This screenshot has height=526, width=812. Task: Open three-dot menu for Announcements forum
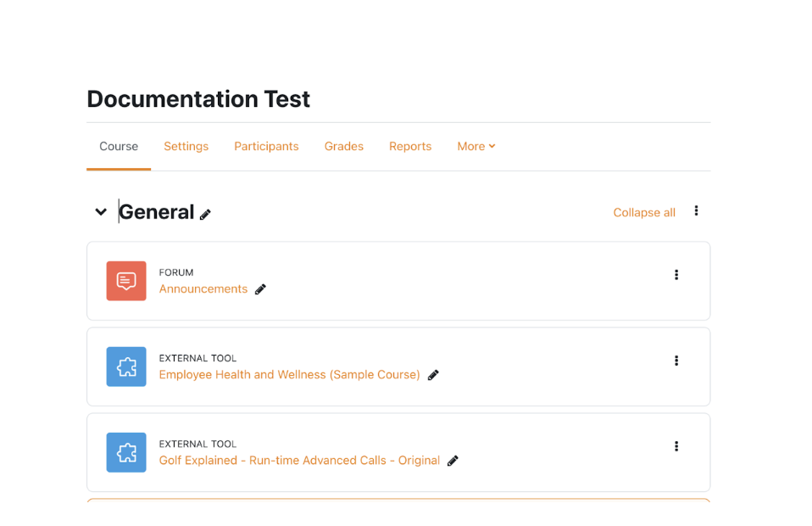coord(676,275)
